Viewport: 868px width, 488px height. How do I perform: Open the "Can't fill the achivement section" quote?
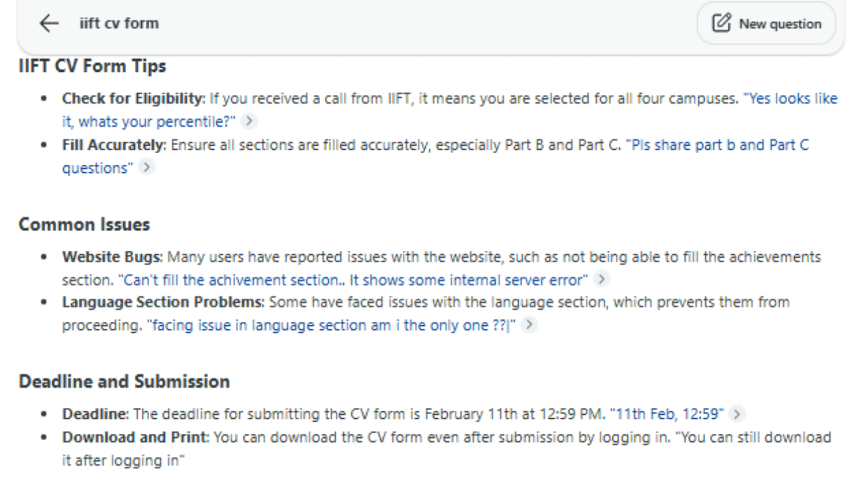(353, 279)
